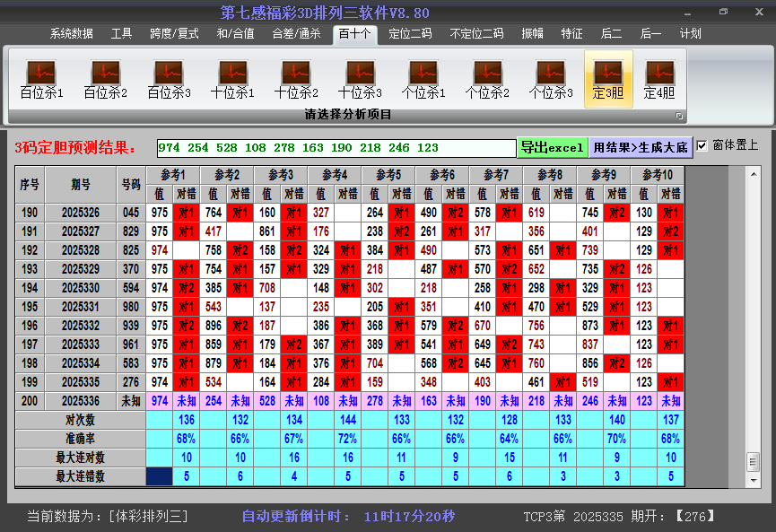Screen dimensions: 776x532
Task: Open the 十位杀1 analysis icon
Action: click(x=232, y=78)
